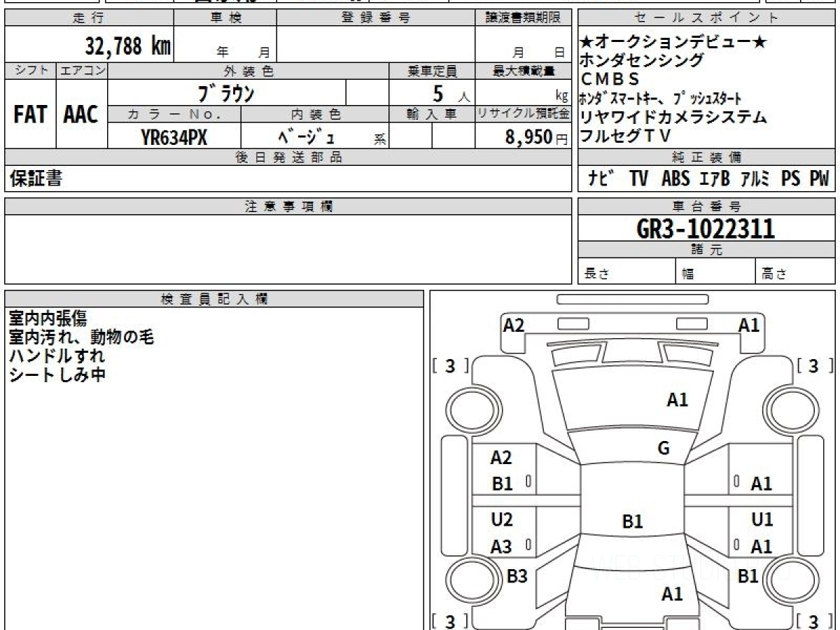Click the U2 mark on the rear door
The image size is (840, 630).
click(502, 519)
